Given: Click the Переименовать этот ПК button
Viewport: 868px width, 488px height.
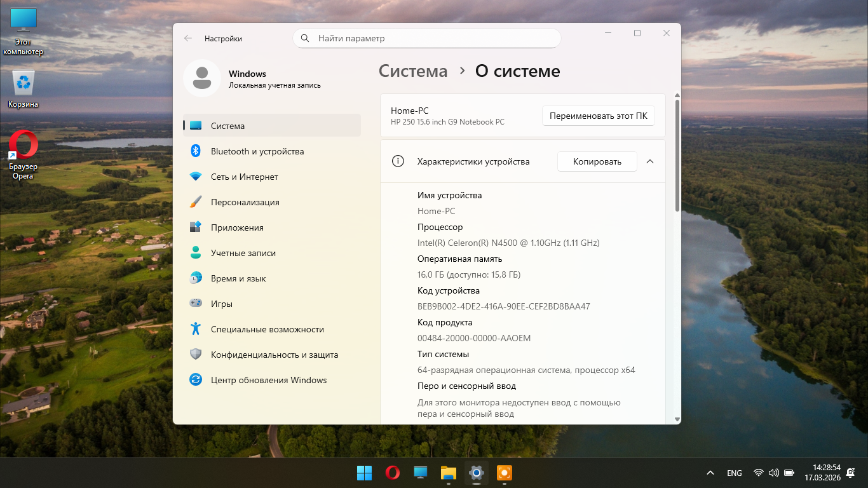Looking at the screenshot, I should click(x=598, y=116).
